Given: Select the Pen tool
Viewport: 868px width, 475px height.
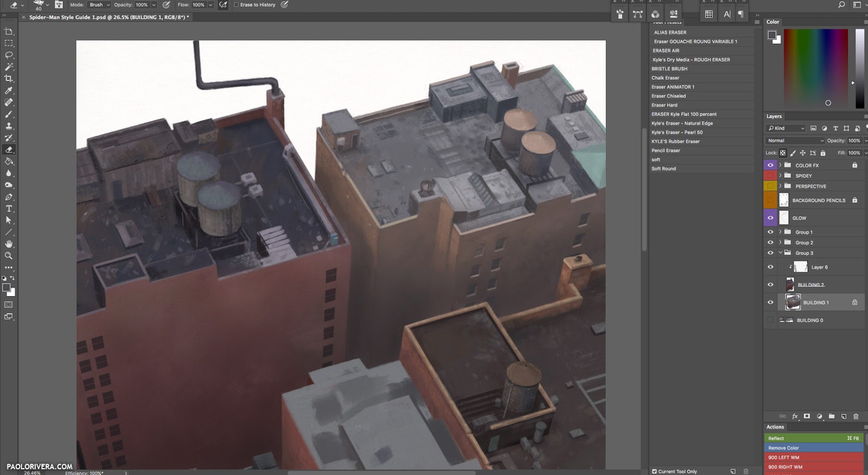Looking at the screenshot, I should [x=9, y=197].
